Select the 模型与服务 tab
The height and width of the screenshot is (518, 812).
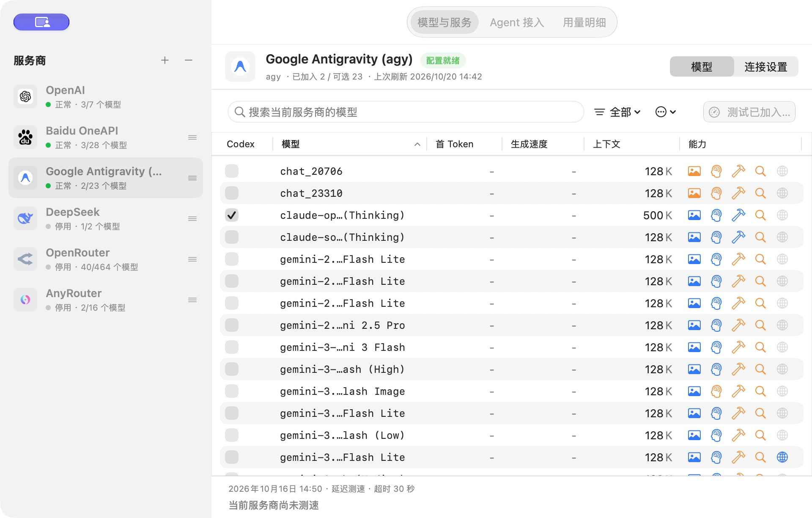(444, 22)
